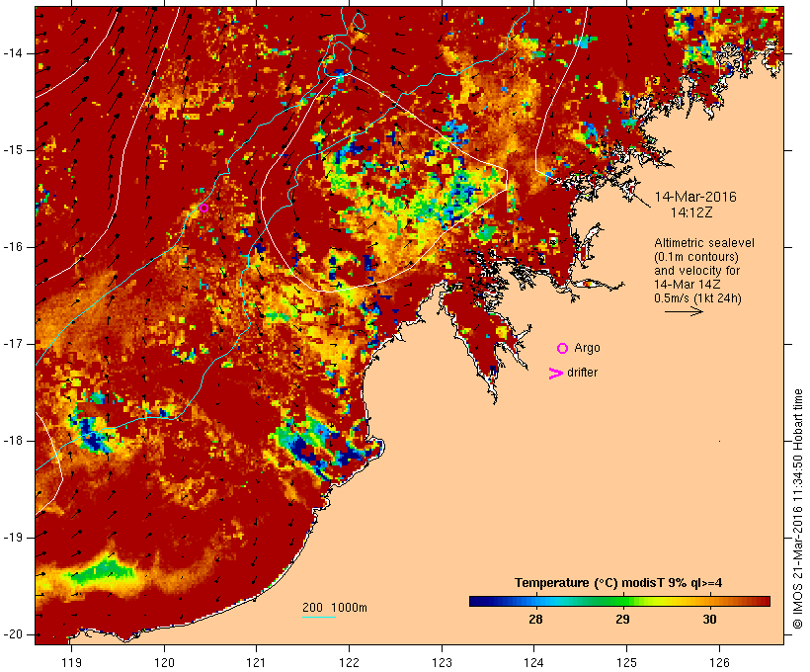Click the 'Argo' legend label
Viewport: 810px width, 672px height.
[x=588, y=349]
